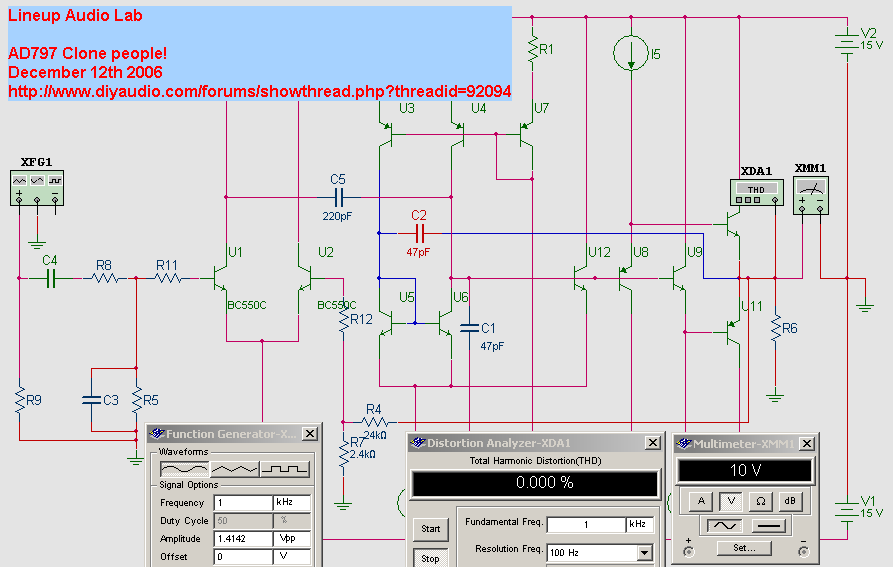This screenshot has width=893, height=567.
Task: Select current source I5
Action: tap(631, 54)
